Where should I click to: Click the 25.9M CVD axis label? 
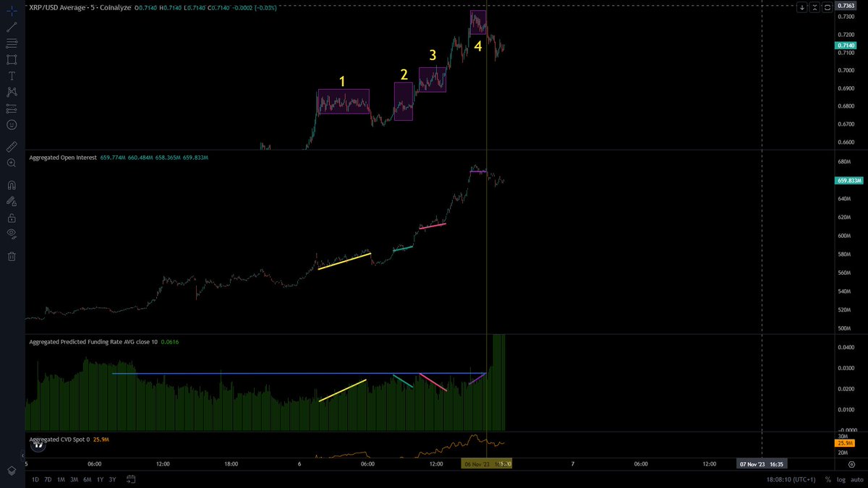[x=844, y=443]
